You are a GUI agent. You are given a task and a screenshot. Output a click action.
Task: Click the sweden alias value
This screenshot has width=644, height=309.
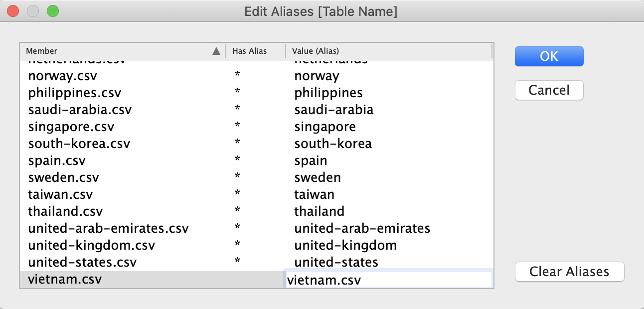(318, 177)
